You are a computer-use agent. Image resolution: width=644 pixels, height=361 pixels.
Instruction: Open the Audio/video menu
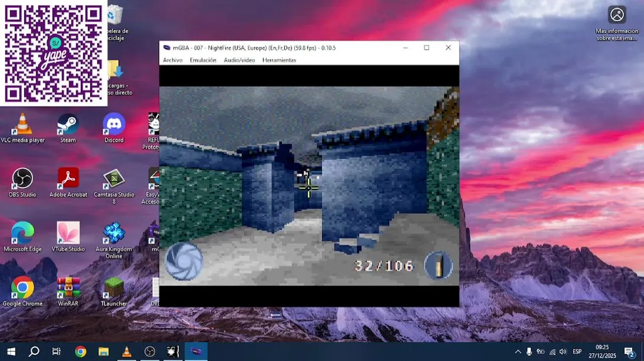click(x=239, y=60)
